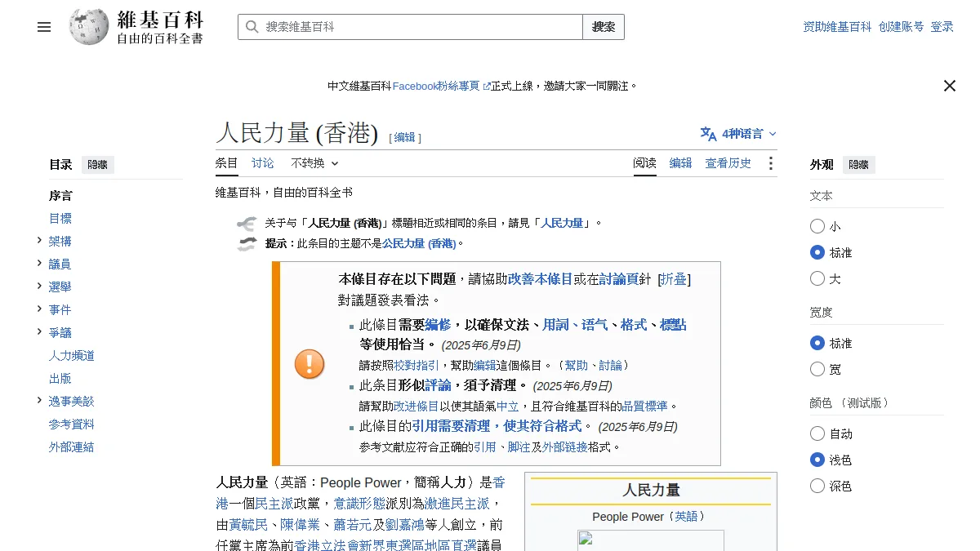Click the title's 编辑 edit link
Viewport: 980px width, 551px height.
point(405,137)
